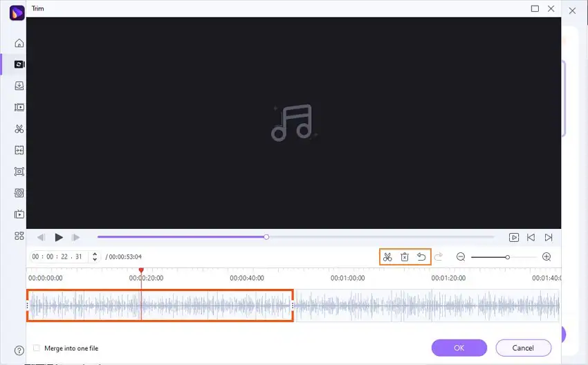Click the scissors cut icon in trim toolbar
Viewport: 588px width, 365px height.
[x=387, y=257]
